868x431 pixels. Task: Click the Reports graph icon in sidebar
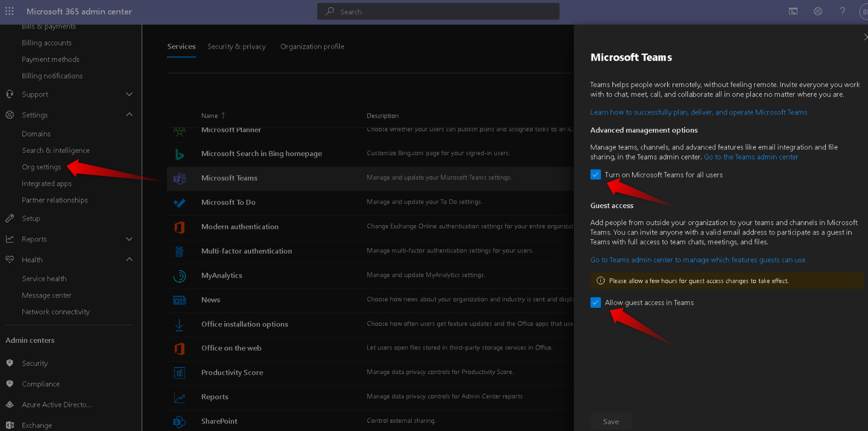[x=9, y=239]
